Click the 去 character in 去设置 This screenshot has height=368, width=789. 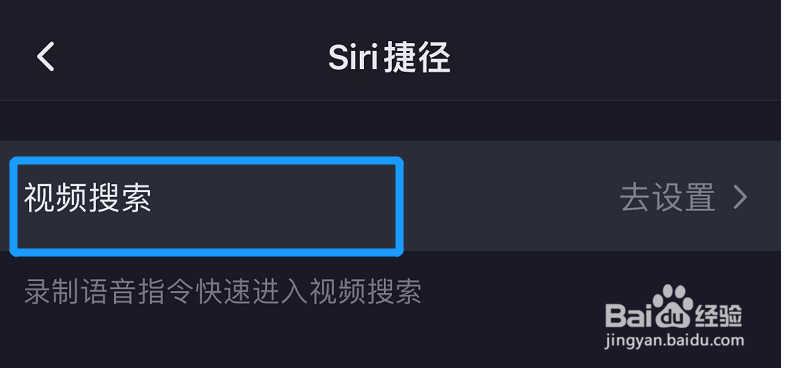click(636, 197)
